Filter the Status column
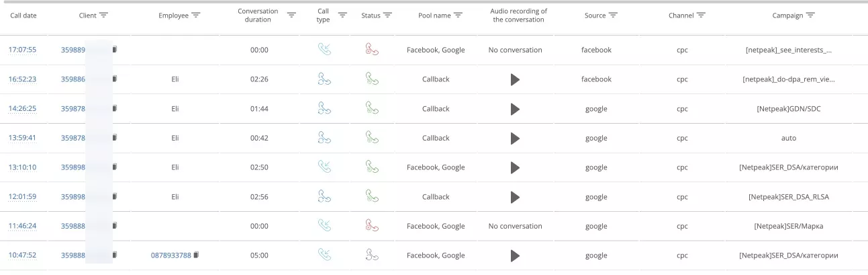This screenshot has height=275, width=868. click(388, 15)
